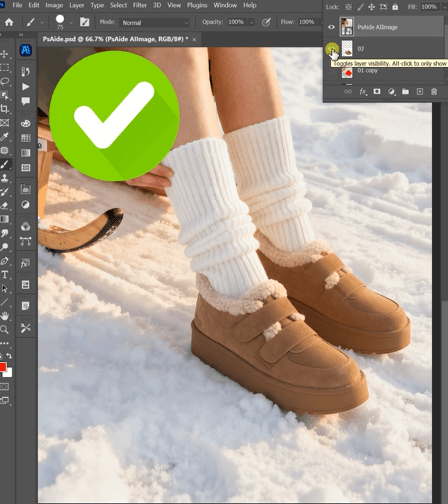Screen dimensions: 448x504
Task: Toggle lock artboard nesting
Action: coord(383,7)
